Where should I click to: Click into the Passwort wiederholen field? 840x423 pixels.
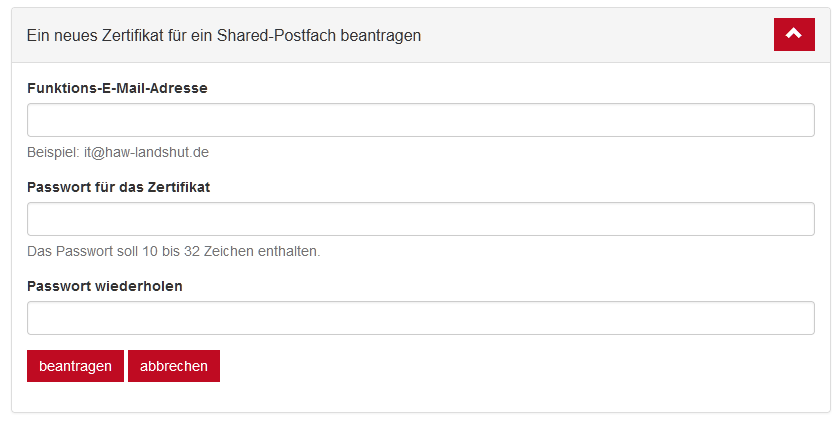(420, 318)
